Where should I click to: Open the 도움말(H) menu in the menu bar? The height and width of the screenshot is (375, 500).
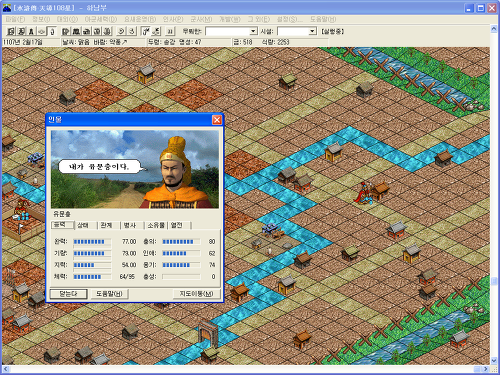click(x=323, y=19)
